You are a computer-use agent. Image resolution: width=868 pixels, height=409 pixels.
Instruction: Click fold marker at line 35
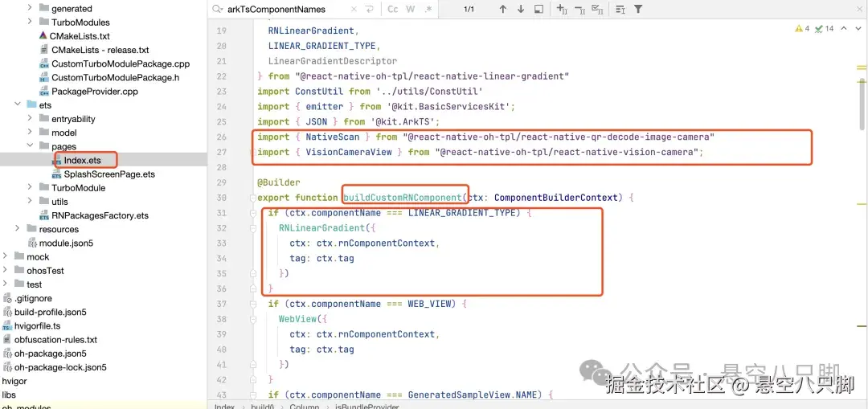253,273
